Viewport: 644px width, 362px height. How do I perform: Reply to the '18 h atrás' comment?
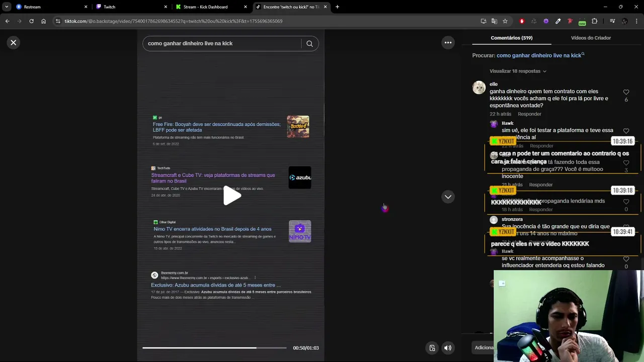tap(541, 209)
